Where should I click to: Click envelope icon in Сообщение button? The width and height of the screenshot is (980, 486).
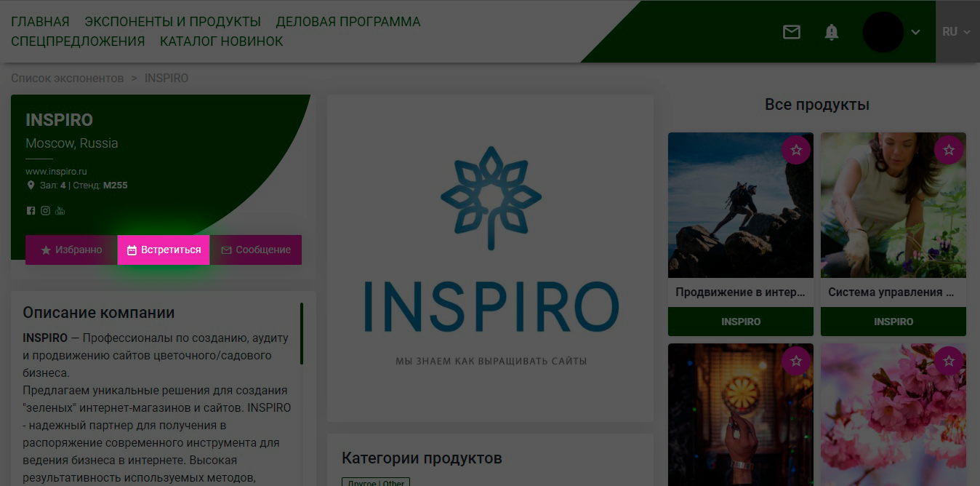click(x=226, y=250)
